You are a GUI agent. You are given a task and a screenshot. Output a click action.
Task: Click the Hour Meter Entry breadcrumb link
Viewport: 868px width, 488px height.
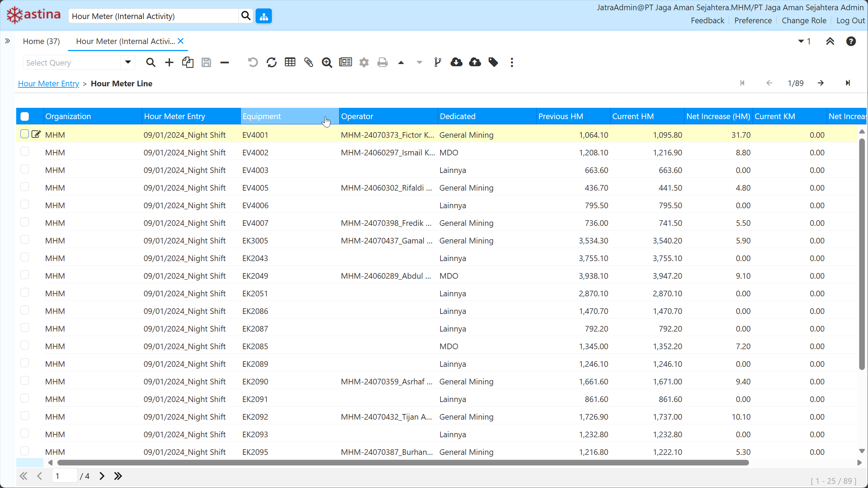tap(49, 84)
